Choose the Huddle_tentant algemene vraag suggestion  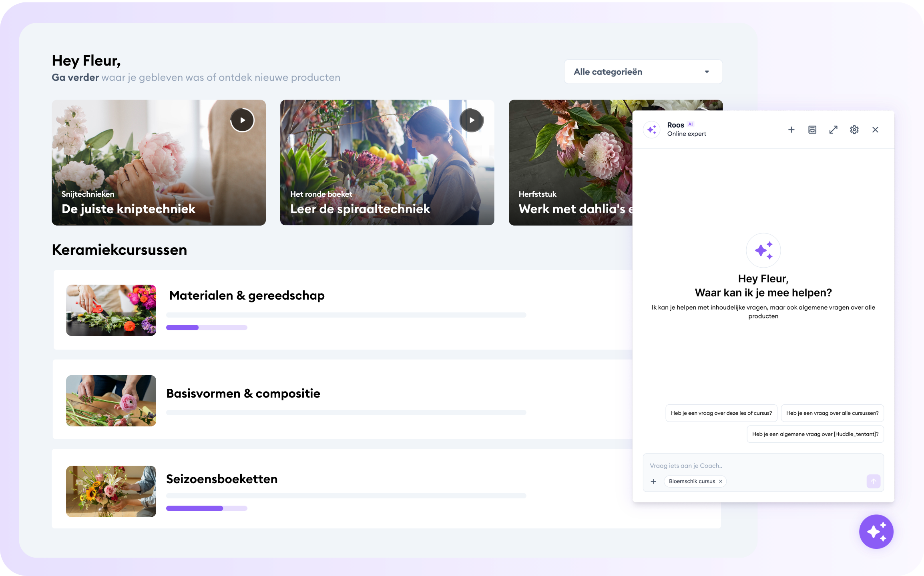[x=815, y=434]
